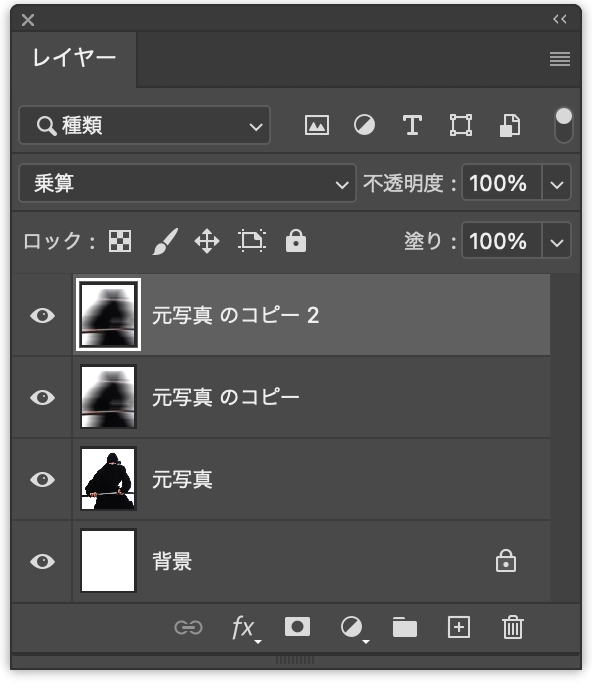Expand the 不透明度 opacity slider arrow

point(556,183)
